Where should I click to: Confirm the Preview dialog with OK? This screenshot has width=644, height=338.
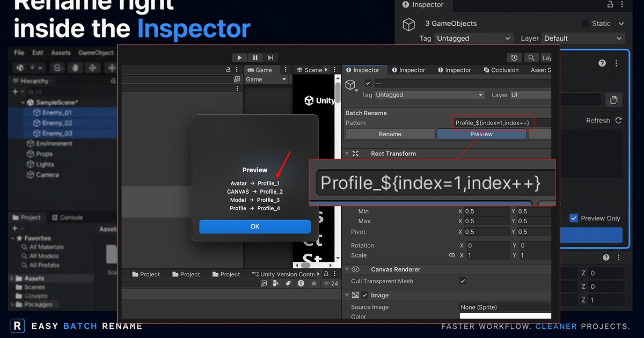click(255, 226)
